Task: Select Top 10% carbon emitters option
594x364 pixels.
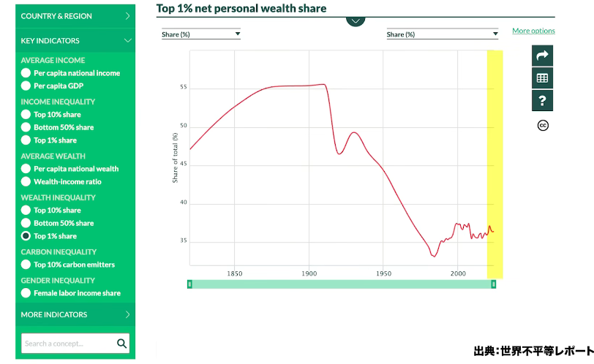Action: tap(26, 265)
